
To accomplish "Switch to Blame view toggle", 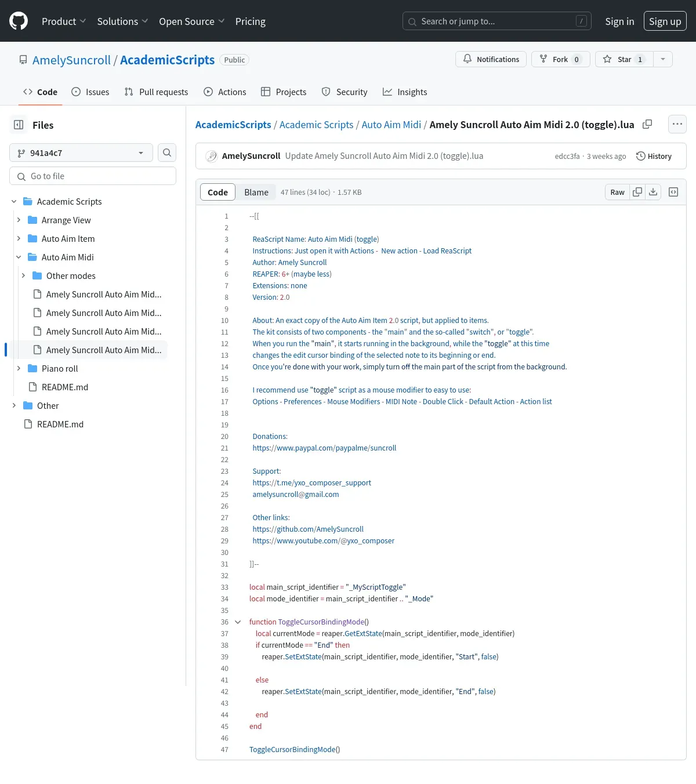I will (256, 192).
